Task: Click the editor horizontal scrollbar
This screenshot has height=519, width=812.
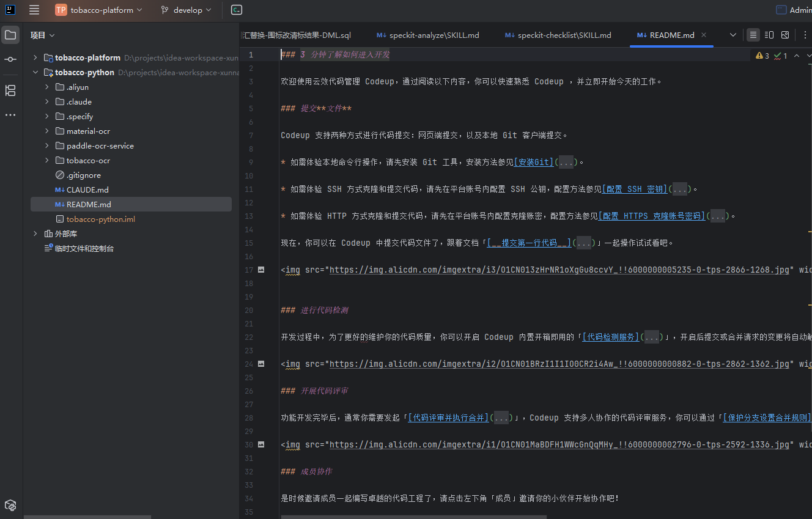Action: [x=415, y=517]
